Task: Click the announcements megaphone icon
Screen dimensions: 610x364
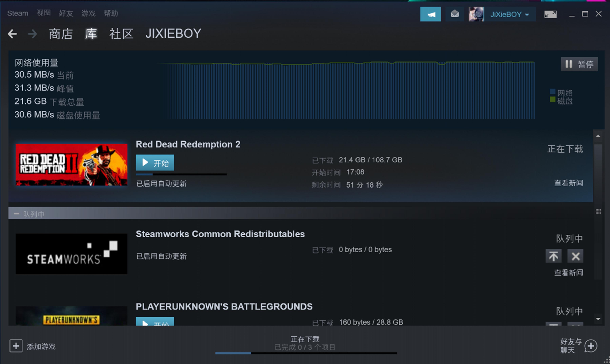Action: point(430,14)
